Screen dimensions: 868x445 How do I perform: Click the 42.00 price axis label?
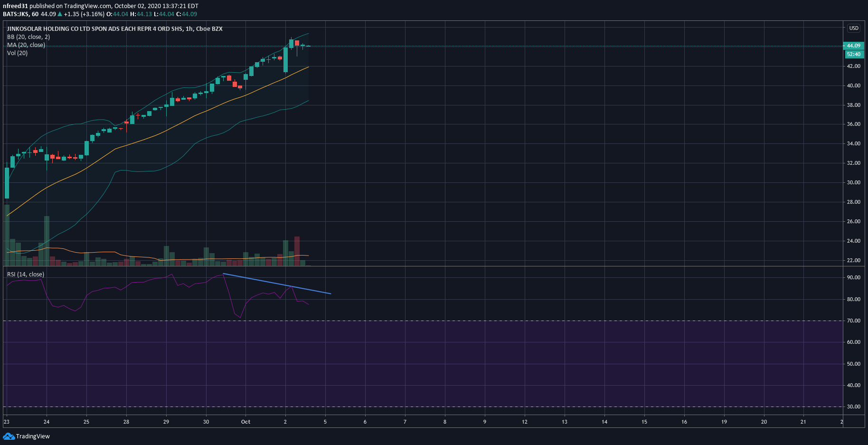[854, 66]
